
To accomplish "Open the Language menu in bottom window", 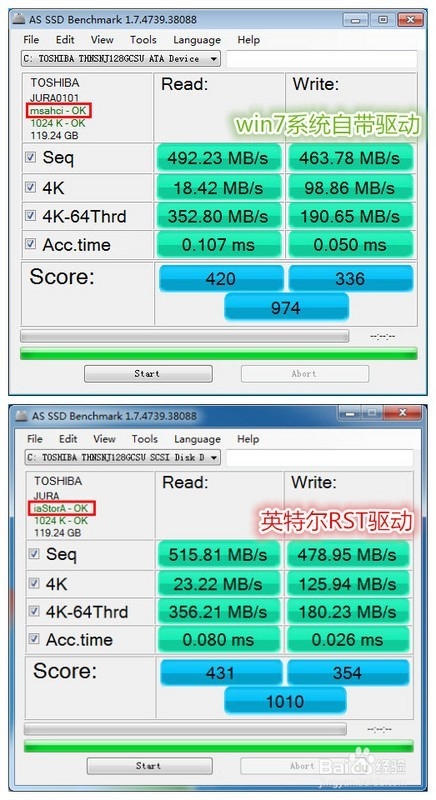I will point(197,439).
